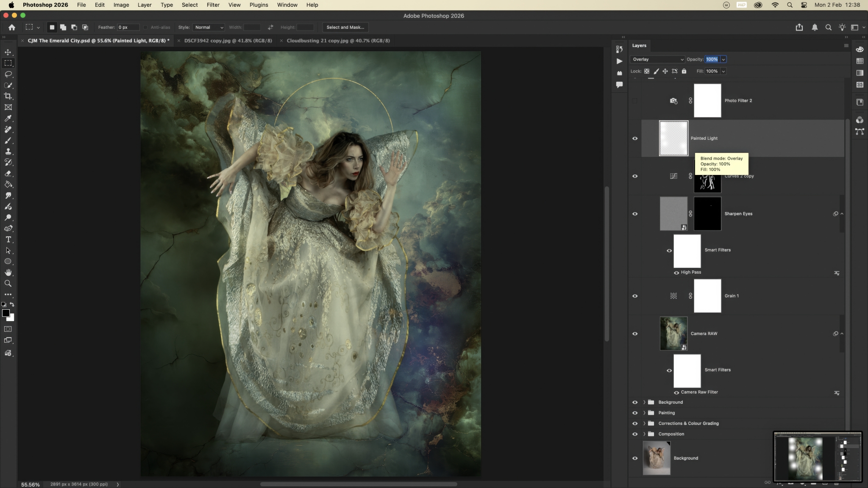Viewport: 868px width, 488px height.
Task: Click the foreground color swatch
Action: [x=6, y=313]
